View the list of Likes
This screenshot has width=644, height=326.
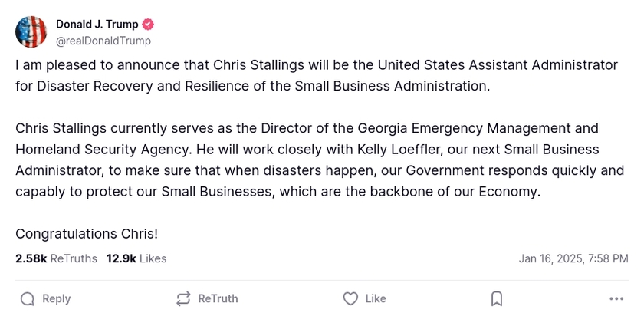tap(153, 258)
